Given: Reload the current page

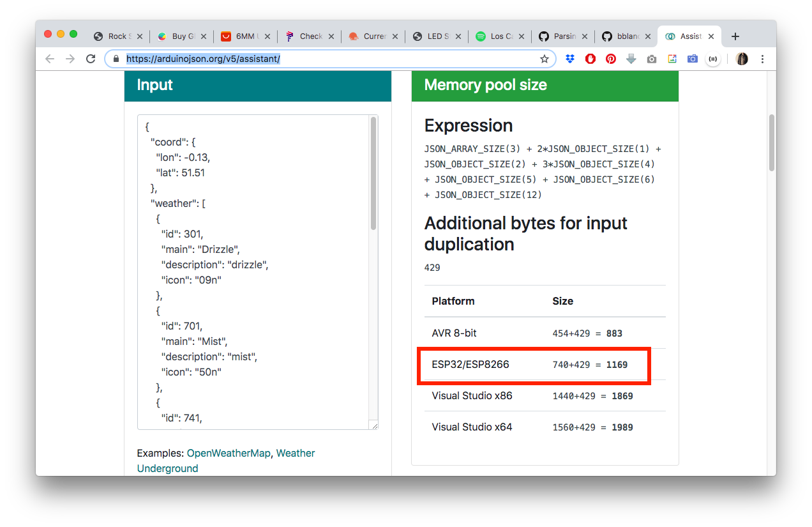Looking at the screenshot, I should tap(91, 59).
